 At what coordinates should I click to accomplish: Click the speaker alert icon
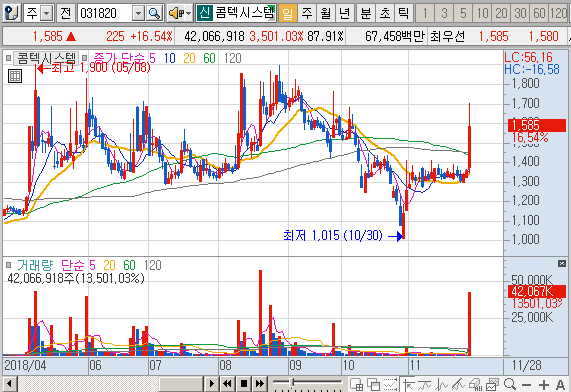tap(176, 14)
